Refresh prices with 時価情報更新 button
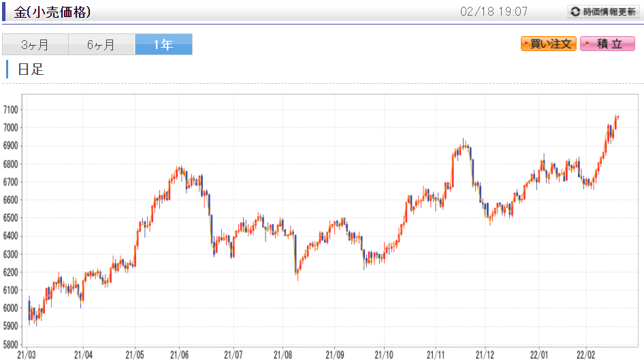This screenshot has height=363, width=644. [x=603, y=12]
